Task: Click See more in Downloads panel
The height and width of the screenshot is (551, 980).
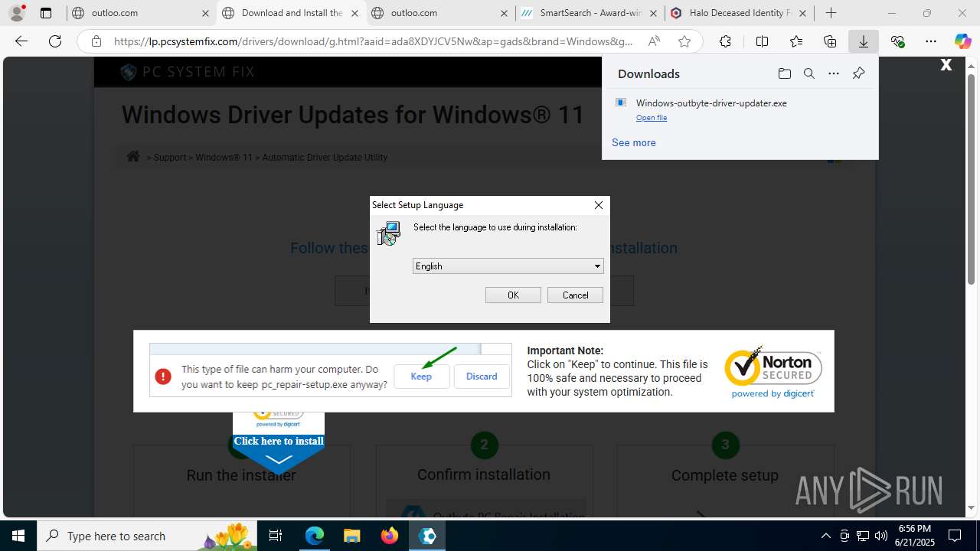Action: (633, 142)
